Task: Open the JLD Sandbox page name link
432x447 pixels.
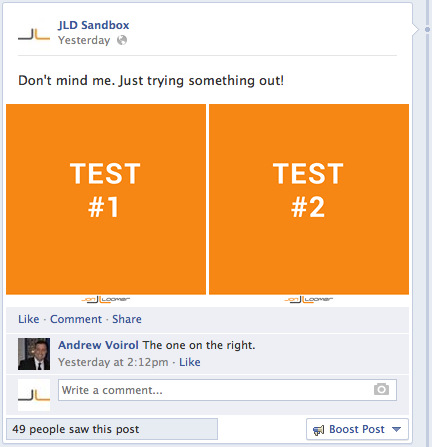Action: [x=93, y=25]
